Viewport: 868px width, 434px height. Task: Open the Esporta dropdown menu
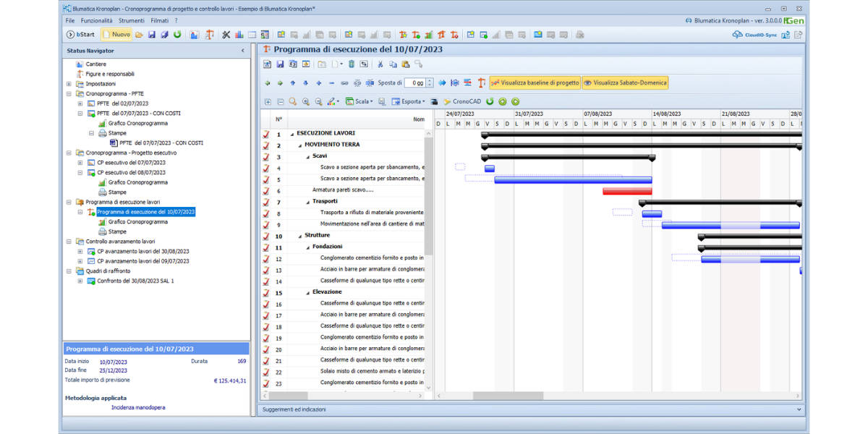click(x=409, y=102)
